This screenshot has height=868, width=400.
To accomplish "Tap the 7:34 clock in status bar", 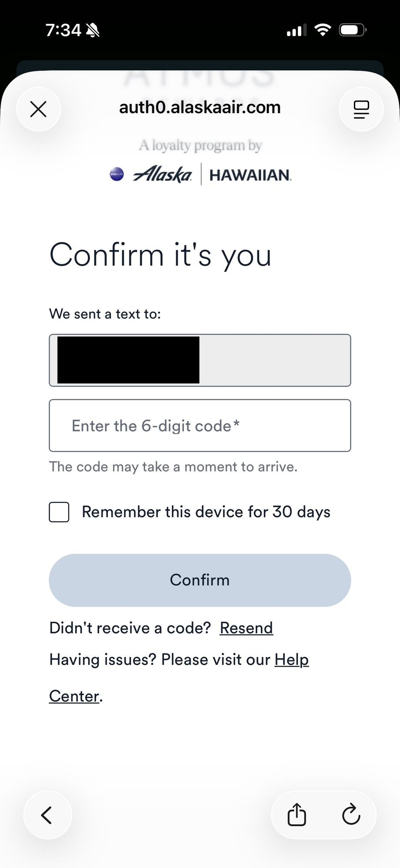I will [63, 30].
